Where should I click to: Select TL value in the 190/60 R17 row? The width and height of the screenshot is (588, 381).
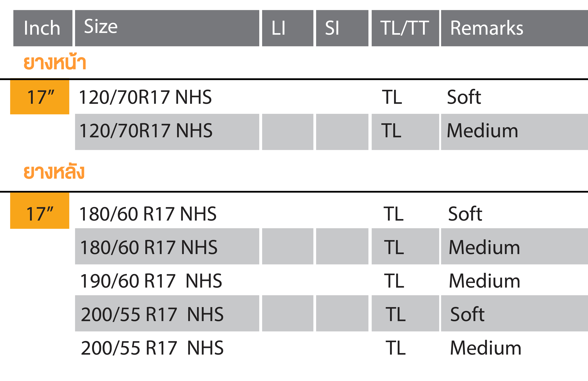pyautogui.click(x=394, y=281)
